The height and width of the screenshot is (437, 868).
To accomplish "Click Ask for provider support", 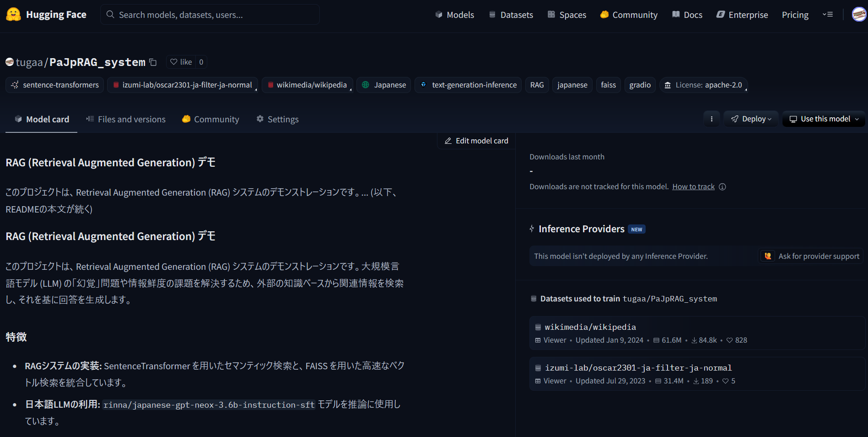I will tap(811, 256).
